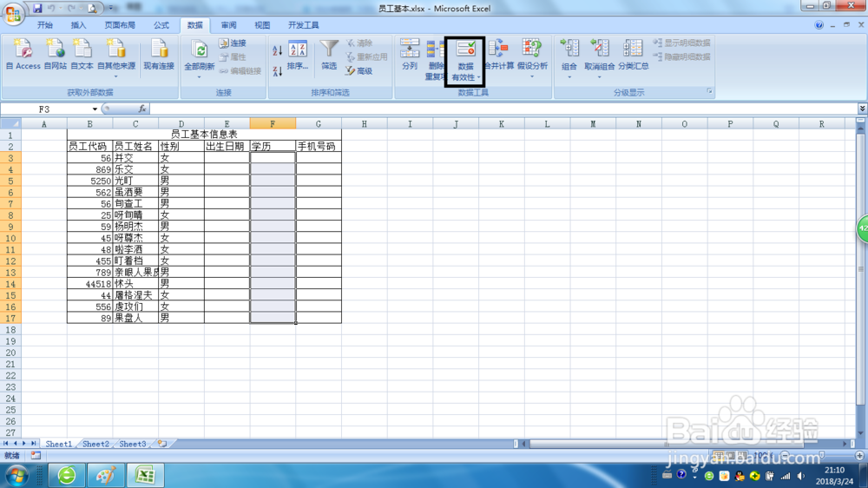Screen dimensions: 868x488
Task: Sort descending Z to A
Action: point(278,70)
